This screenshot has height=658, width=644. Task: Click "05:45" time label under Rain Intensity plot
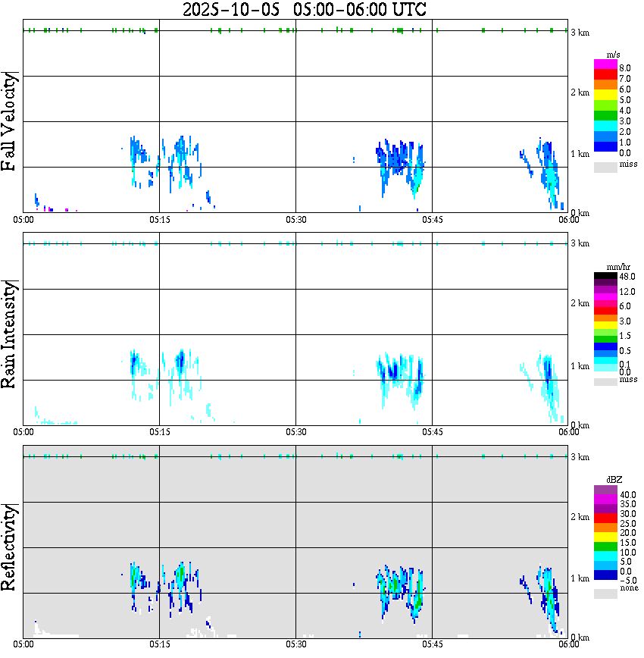tap(432, 432)
